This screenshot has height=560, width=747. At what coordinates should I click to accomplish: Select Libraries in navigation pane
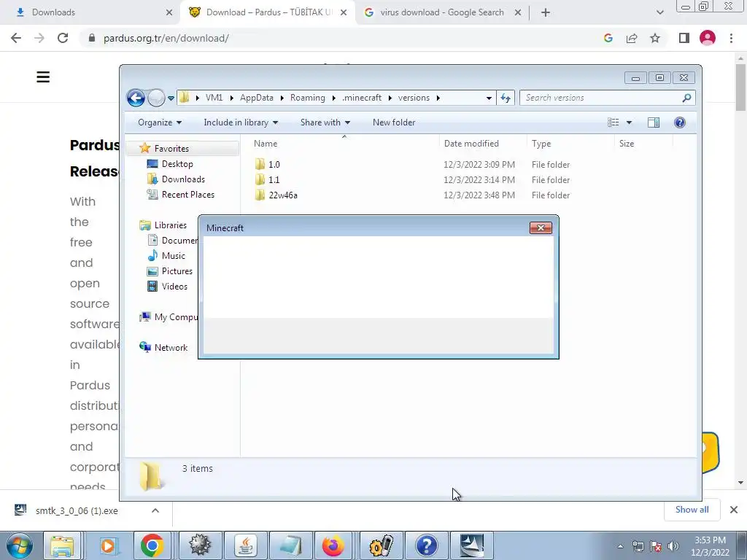click(170, 225)
